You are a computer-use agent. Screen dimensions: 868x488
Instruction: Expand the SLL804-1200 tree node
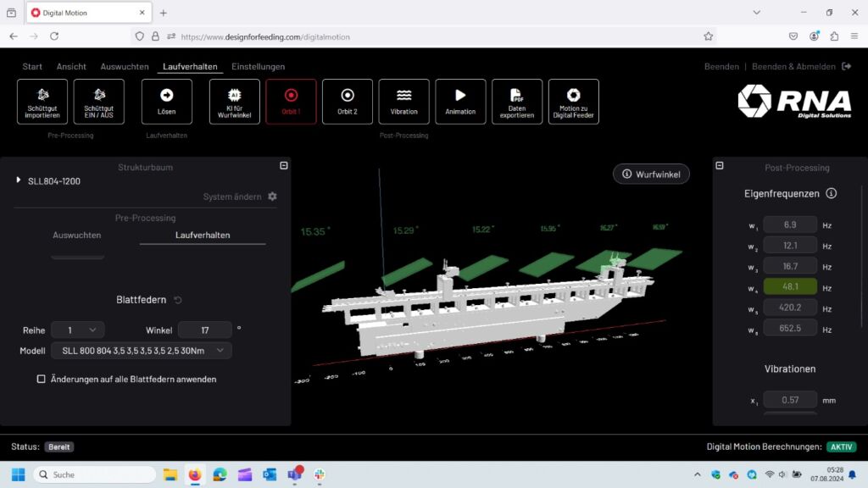coord(19,180)
